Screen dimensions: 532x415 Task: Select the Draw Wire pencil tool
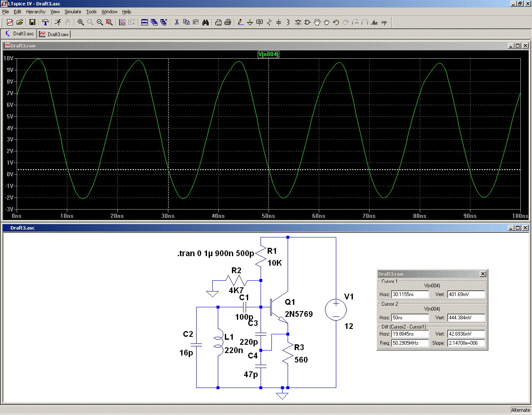[x=240, y=22]
